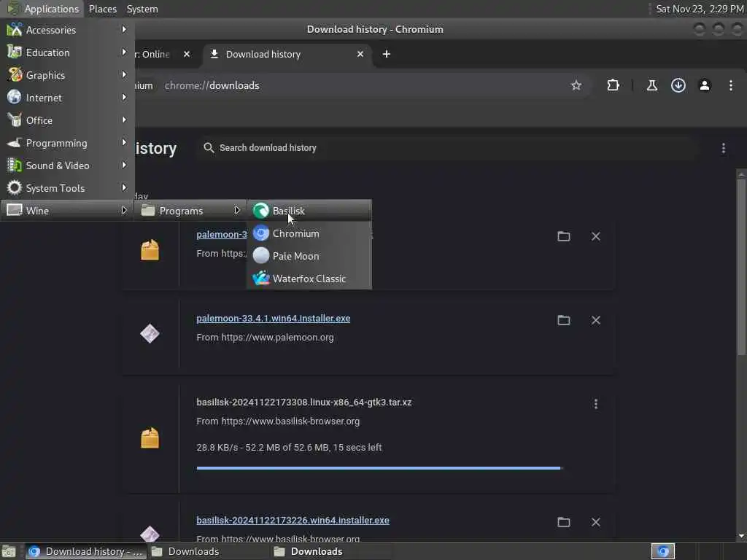Show downloads bubble in toolbar
Screen dimensions: 747x560
click(678, 85)
